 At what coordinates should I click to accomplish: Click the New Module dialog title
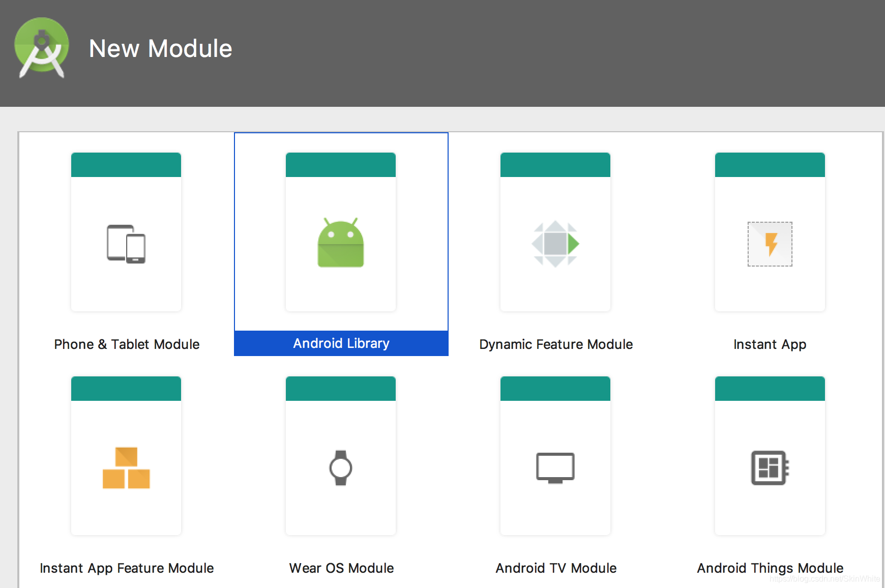[x=161, y=49]
